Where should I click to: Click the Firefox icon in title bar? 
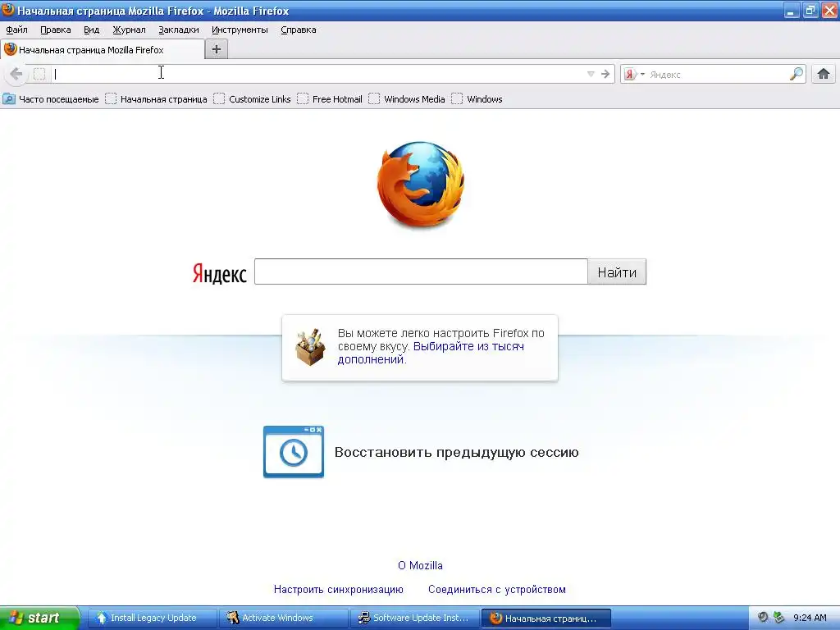click(x=8, y=10)
